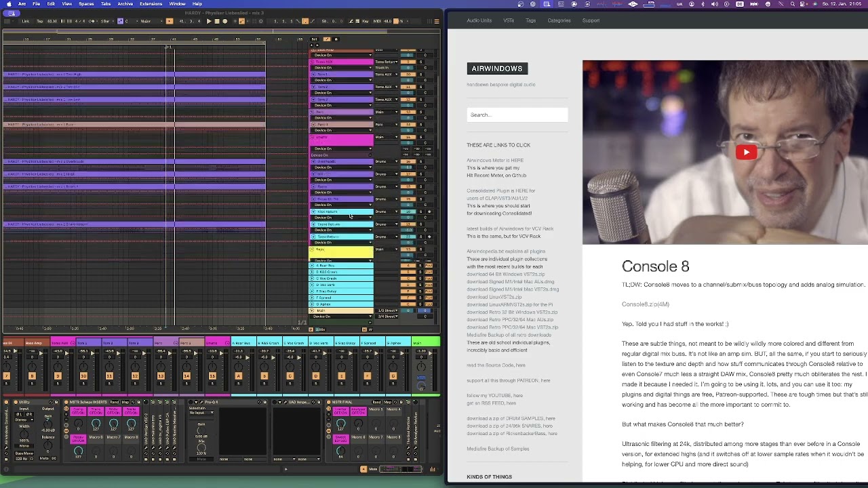868x488 pixels.
Task: Open Toms AUX Device On automation chooser
Action: click(x=342, y=68)
